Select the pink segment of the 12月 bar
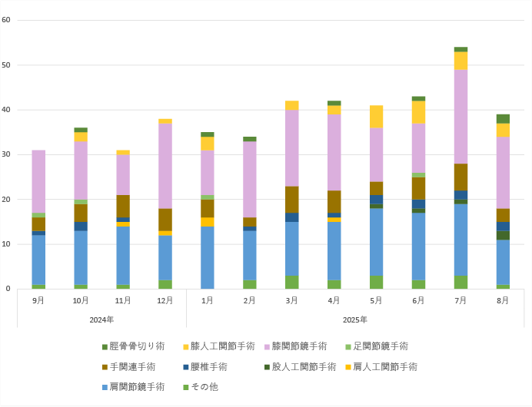Image resolution: width=532 pixels, height=407 pixels. pos(165,165)
